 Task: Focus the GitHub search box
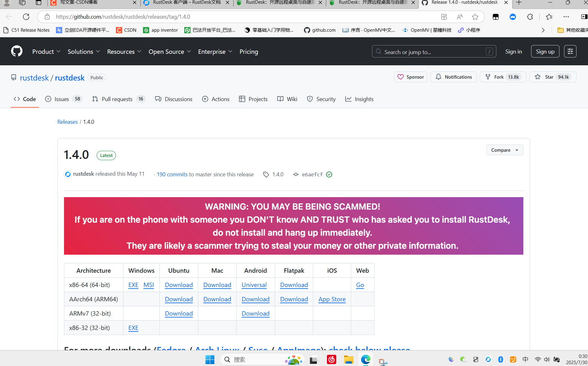tap(434, 52)
